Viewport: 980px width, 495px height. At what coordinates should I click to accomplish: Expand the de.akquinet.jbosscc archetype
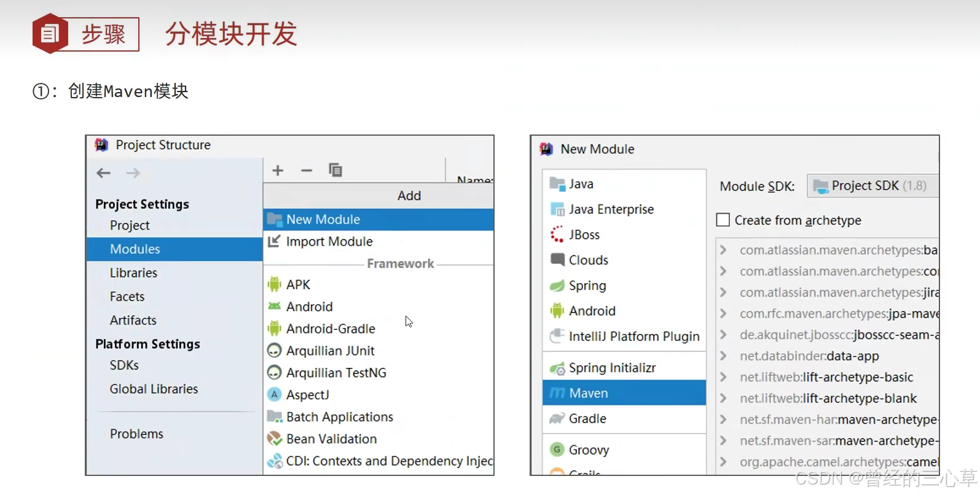[x=723, y=335]
